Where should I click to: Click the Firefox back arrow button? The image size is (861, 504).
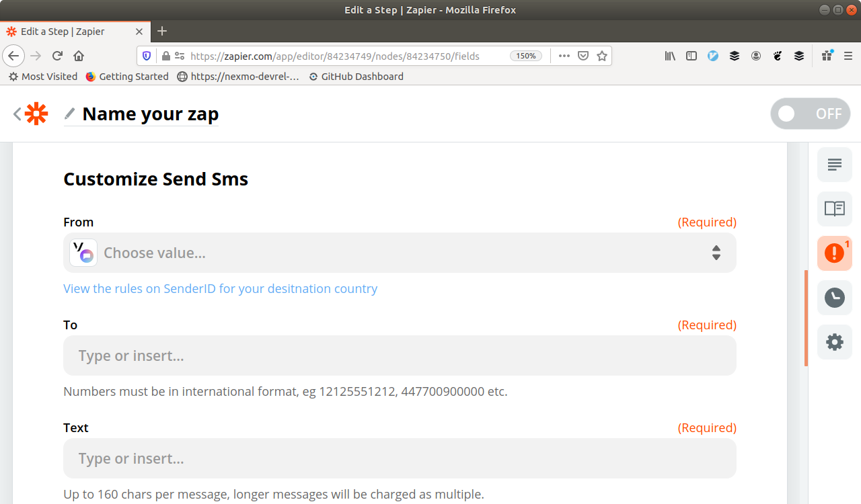13,56
